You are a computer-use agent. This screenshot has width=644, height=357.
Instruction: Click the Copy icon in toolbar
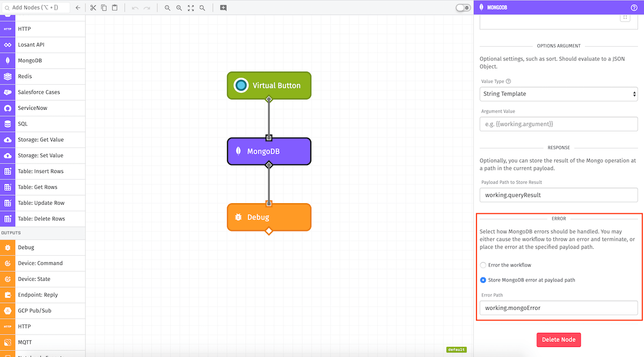(x=104, y=8)
